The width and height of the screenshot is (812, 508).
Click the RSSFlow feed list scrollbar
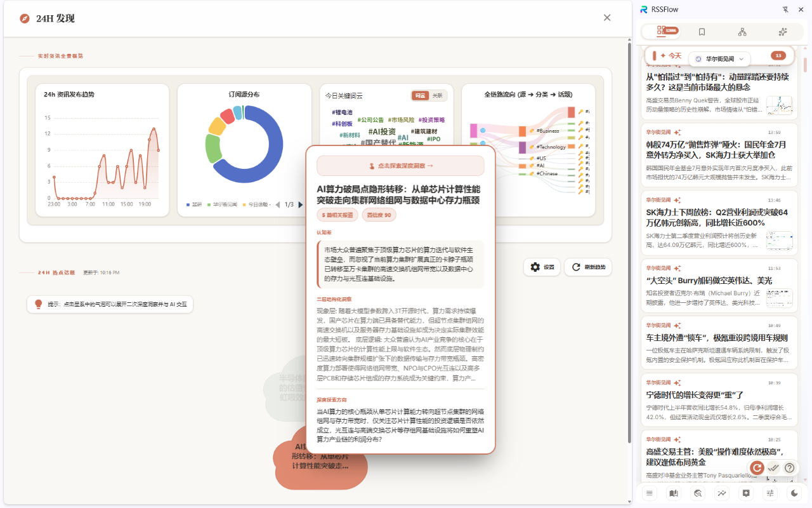805,63
